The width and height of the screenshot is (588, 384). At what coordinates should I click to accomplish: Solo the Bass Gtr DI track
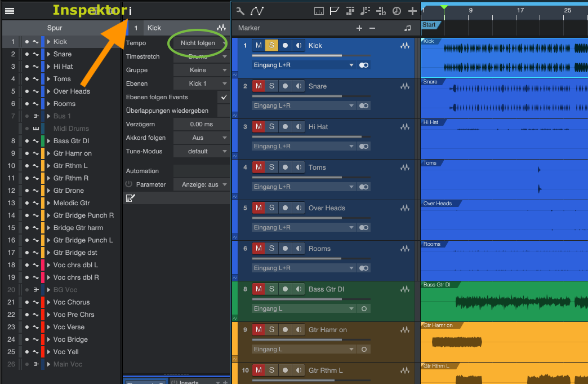(x=271, y=289)
